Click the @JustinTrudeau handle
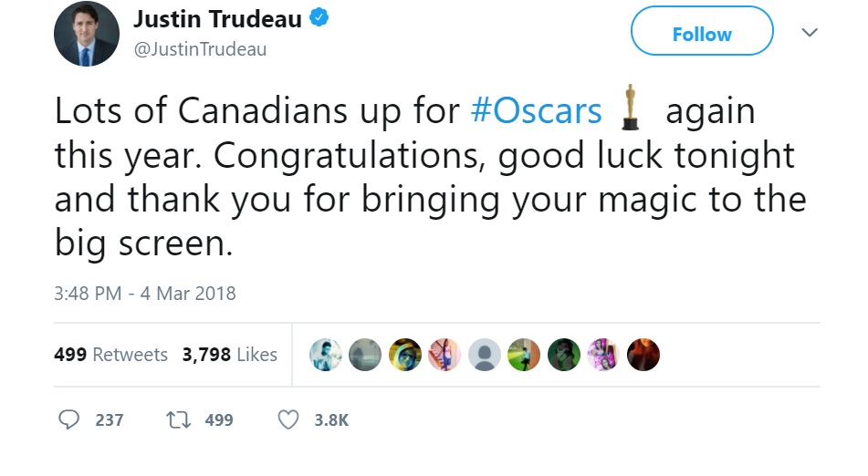 [x=201, y=49]
